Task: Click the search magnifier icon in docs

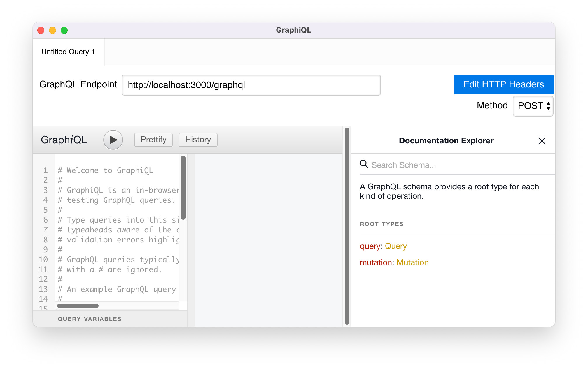Action: [364, 164]
